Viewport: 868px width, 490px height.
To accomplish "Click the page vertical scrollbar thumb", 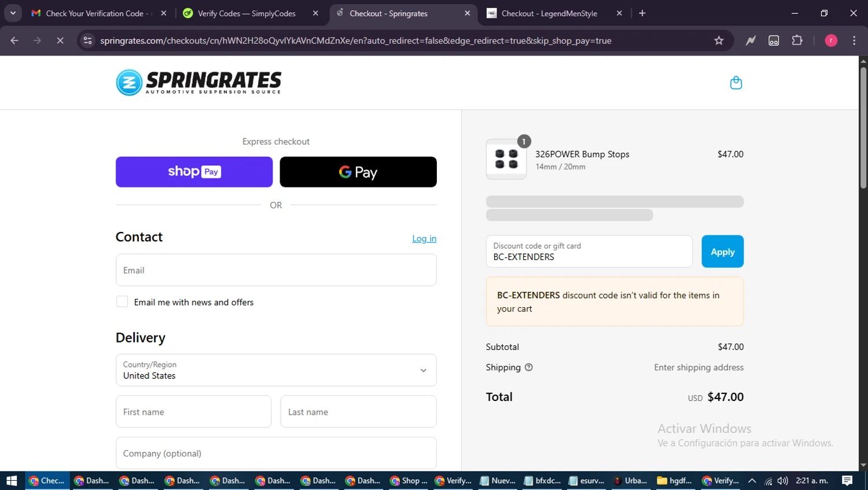I will click(x=863, y=127).
